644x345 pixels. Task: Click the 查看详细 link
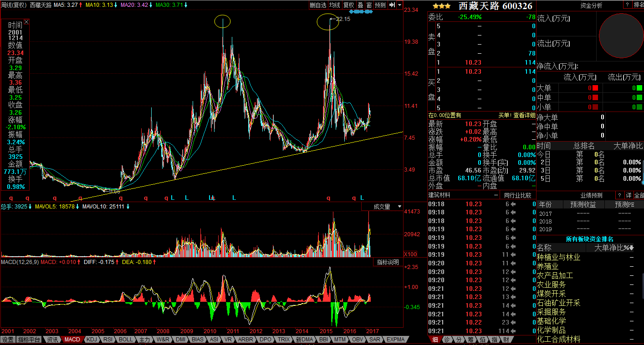click(x=524, y=116)
